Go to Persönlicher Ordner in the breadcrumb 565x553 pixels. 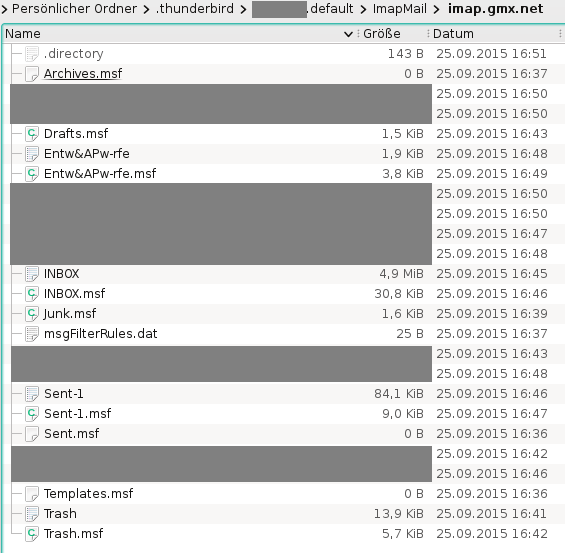pyautogui.click(x=74, y=9)
